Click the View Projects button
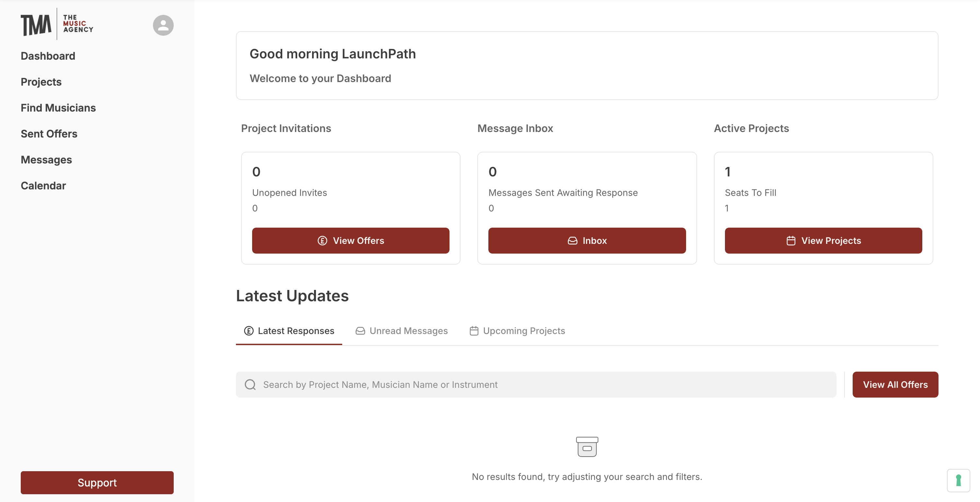The width and height of the screenshot is (980, 502). [823, 241]
